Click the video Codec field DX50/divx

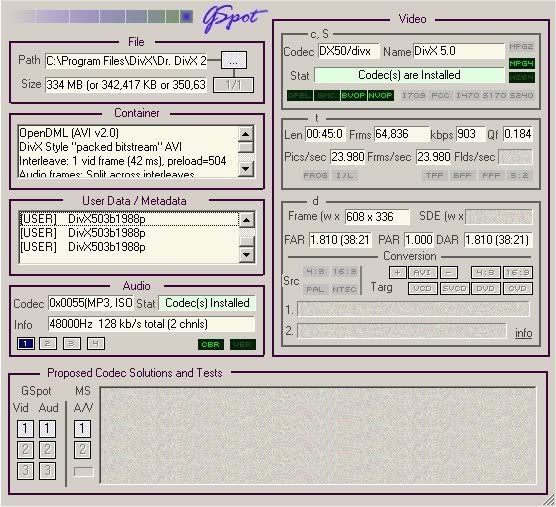(349, 51)
